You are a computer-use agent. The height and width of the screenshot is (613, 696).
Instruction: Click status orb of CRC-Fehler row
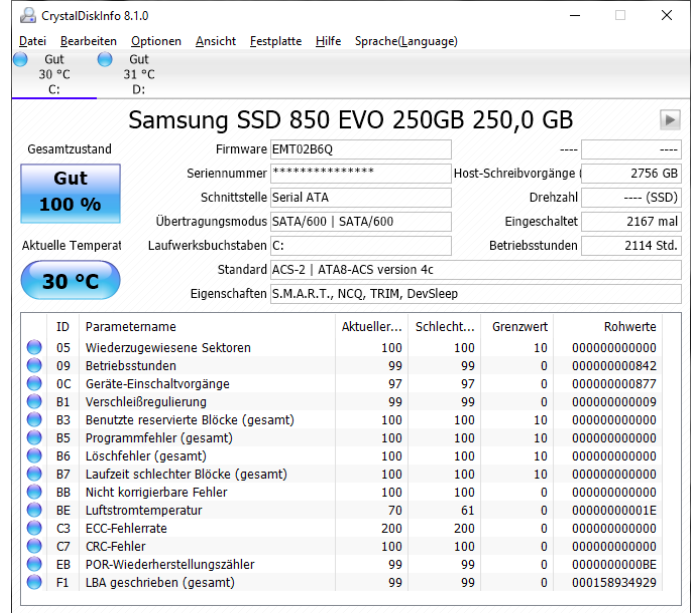34,546
